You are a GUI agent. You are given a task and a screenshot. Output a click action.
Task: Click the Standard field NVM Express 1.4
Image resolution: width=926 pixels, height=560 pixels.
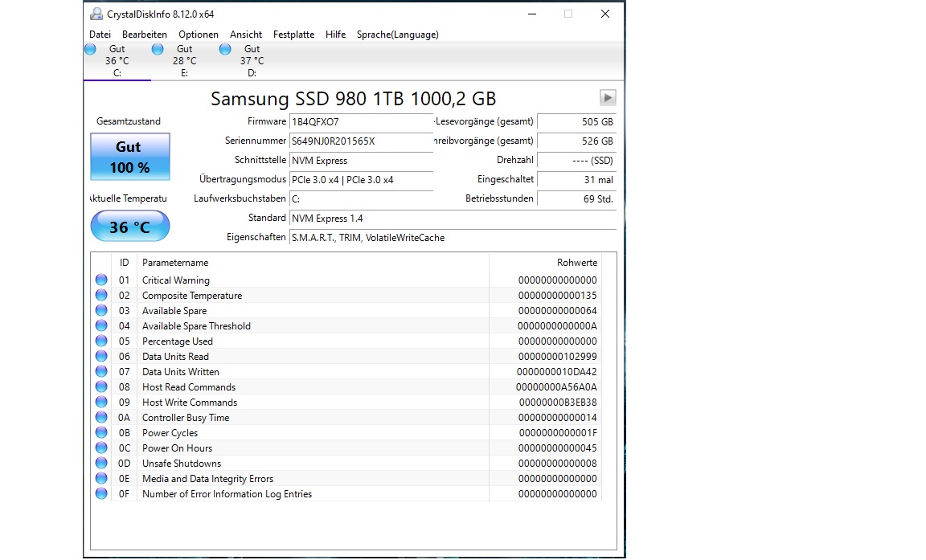[x=453, y=219]
